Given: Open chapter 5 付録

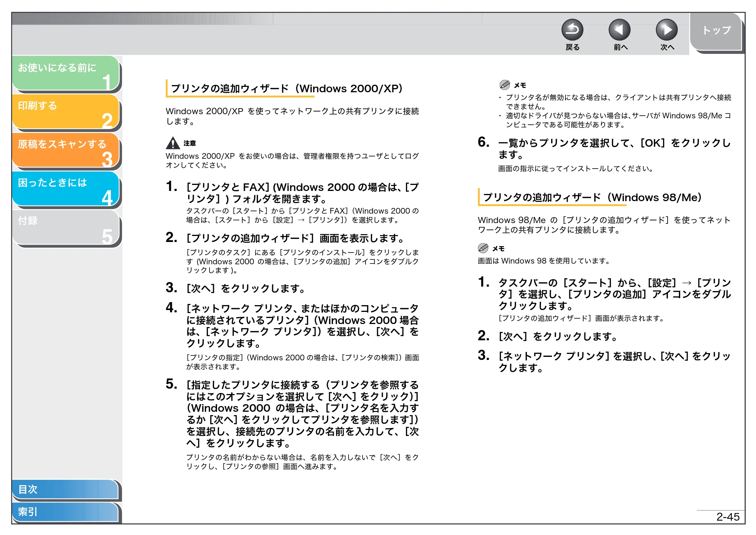Looking at the screenshot, I should point(66,227).
